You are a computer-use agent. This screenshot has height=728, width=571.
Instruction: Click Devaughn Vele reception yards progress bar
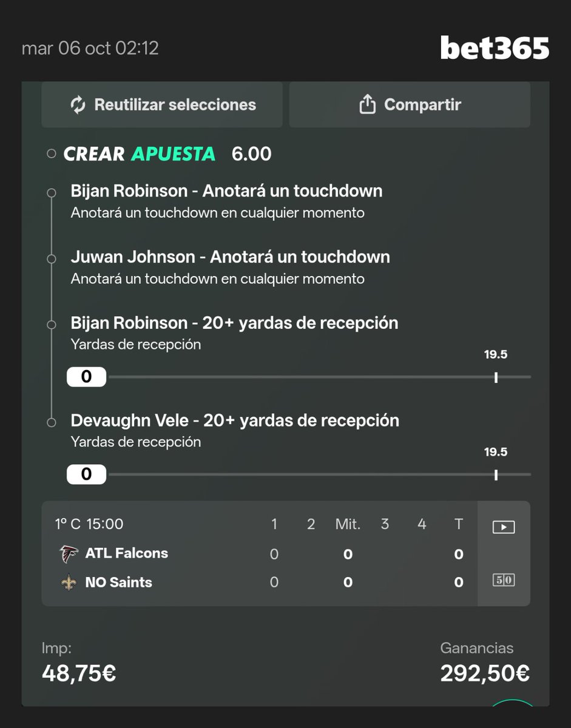pos(299,474)
